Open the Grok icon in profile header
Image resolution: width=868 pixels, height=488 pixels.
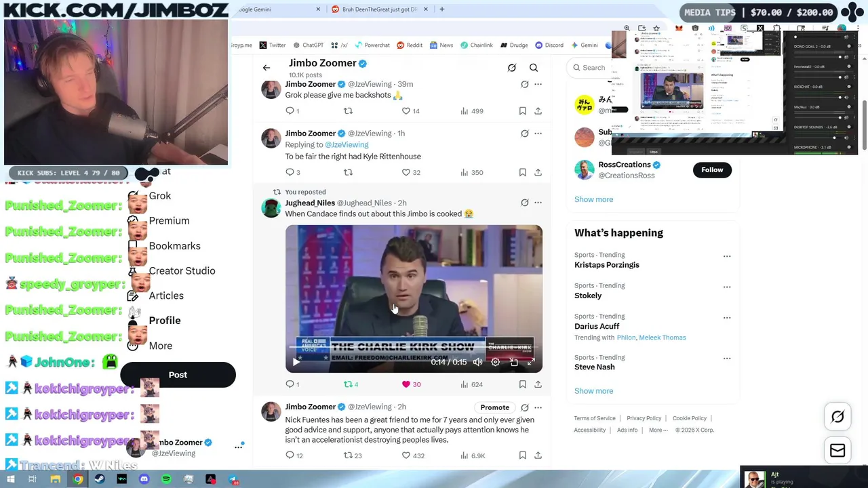[512, 68]
